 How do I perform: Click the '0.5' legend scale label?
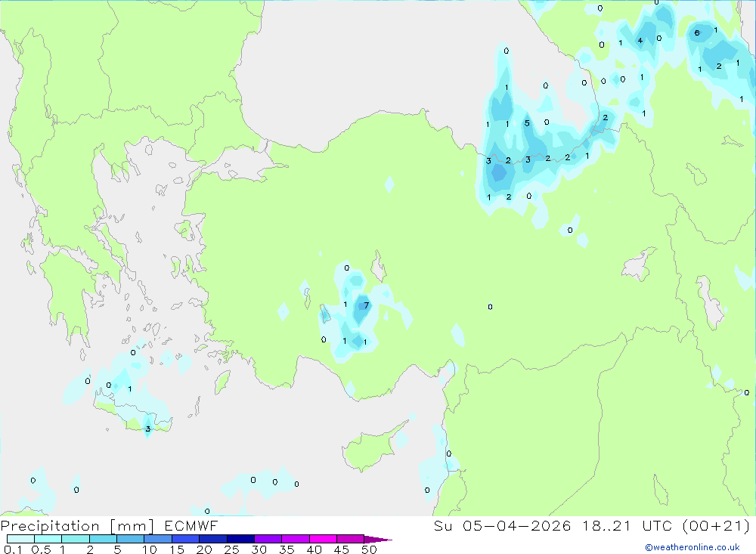(x=41, y=549)
